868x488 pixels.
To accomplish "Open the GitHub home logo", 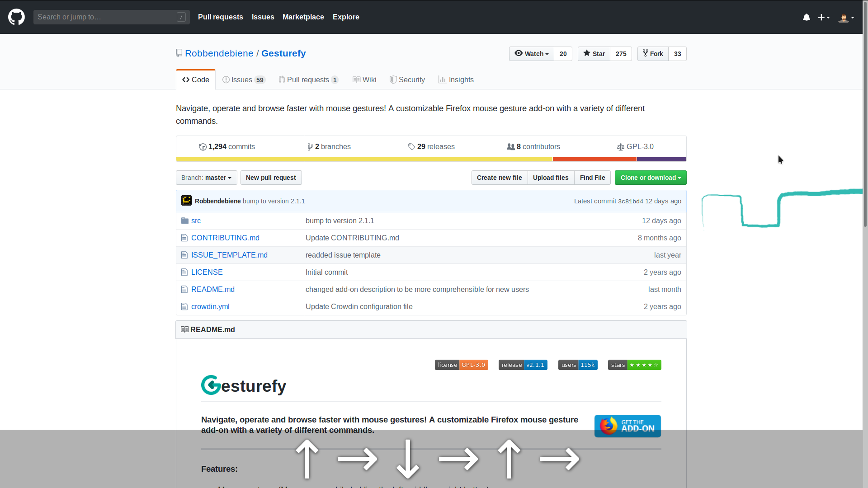I will 16,17.
